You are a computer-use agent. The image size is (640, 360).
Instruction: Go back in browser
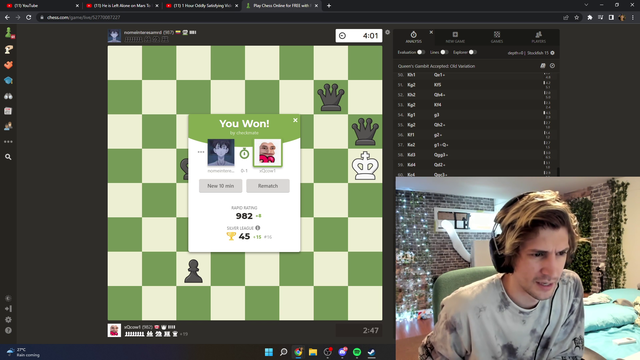7,18
